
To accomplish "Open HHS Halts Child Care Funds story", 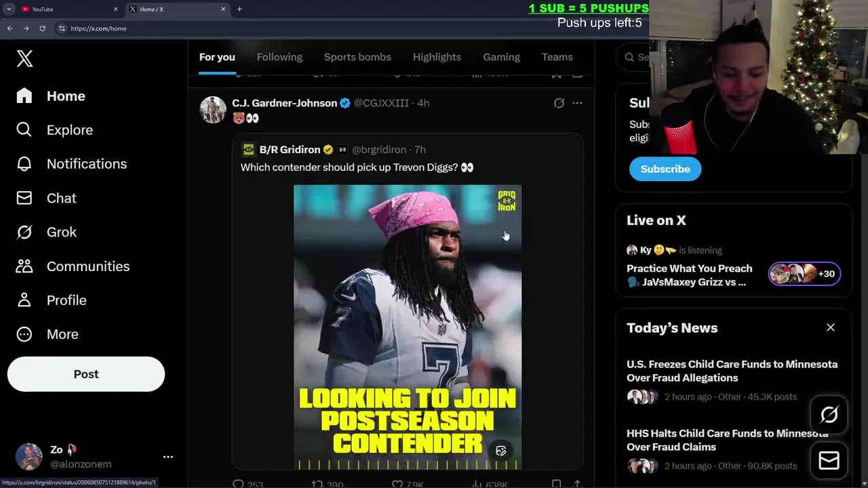I will 727,440.
